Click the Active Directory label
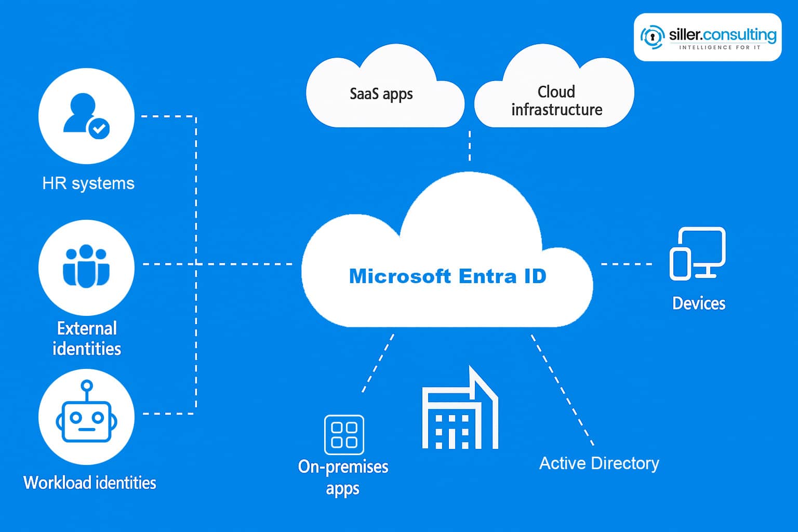 click(599, 463)
